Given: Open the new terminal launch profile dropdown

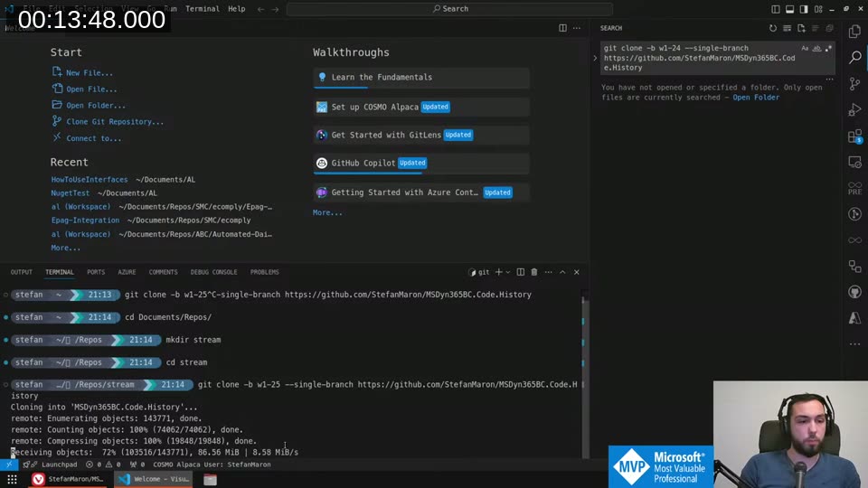Looking at the screenshot, I should (507, 272).
